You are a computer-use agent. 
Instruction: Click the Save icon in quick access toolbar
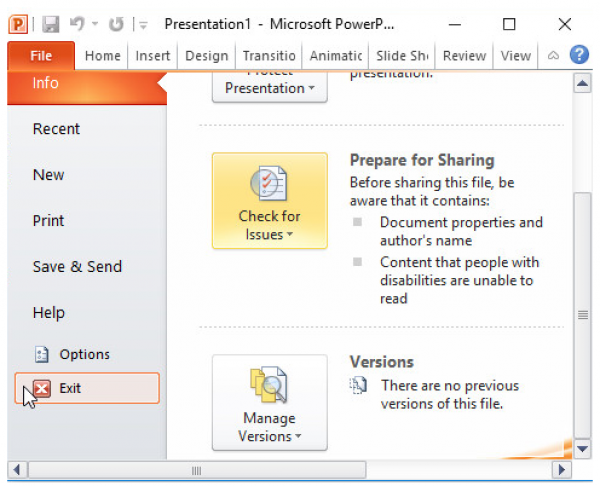(x=51, y=23)
